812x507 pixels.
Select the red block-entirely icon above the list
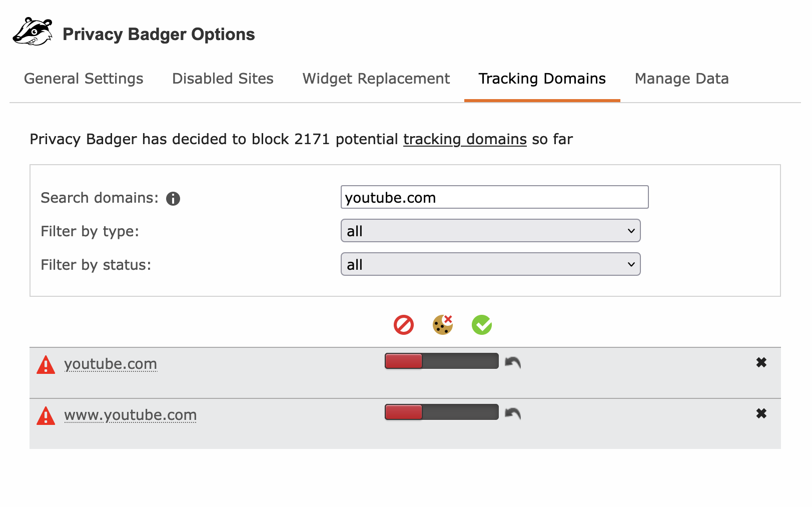click(404, 325)
